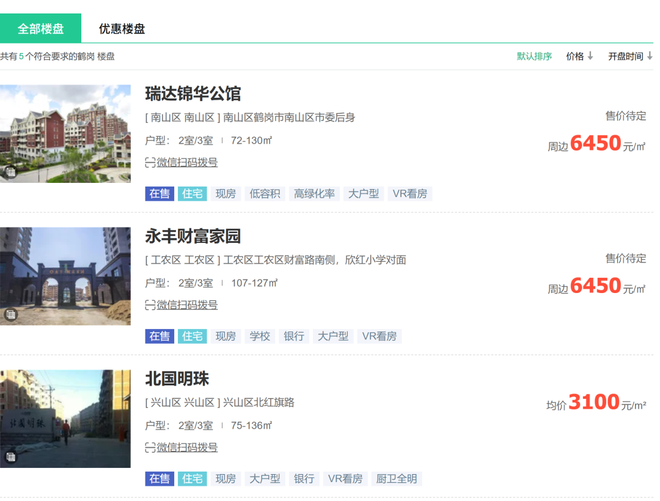Sort listings by 开盘时间 arrow
Screen dimensions: 660x501
(648, 56)
